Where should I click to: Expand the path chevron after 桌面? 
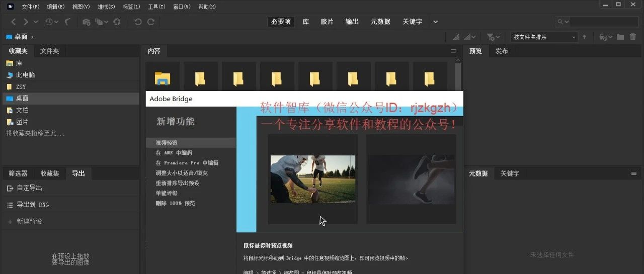32,37
